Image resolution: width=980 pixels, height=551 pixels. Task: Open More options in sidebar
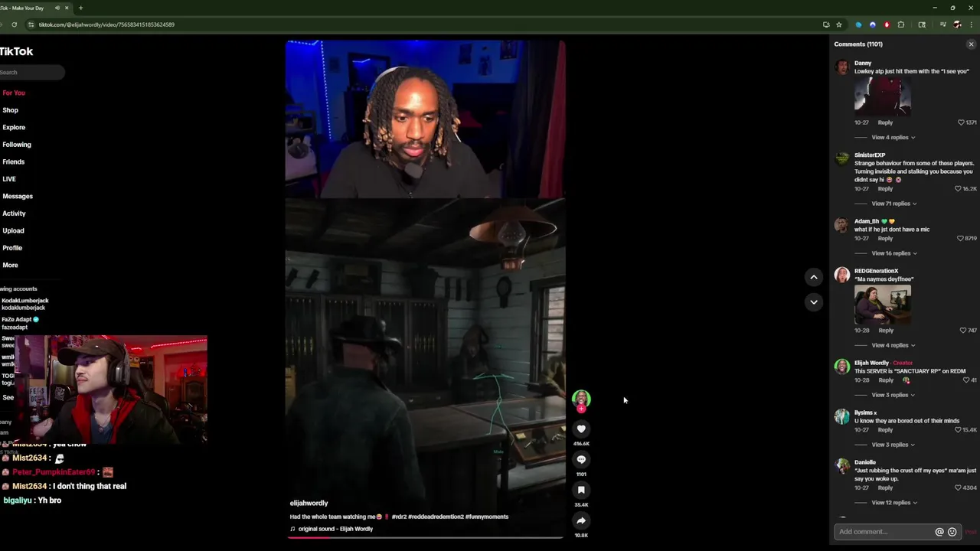(x=10, y=266)
